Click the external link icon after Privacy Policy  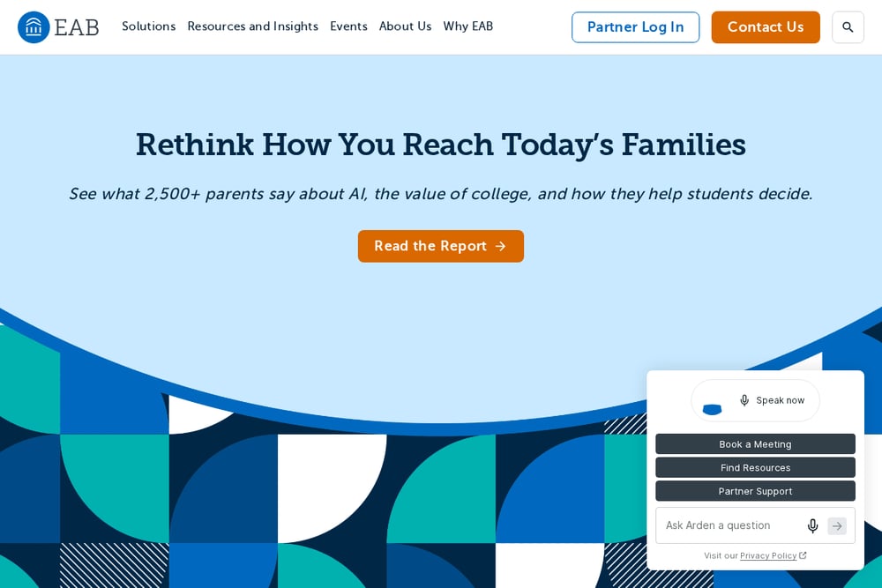pyautogui.click(x=803, y=555)
